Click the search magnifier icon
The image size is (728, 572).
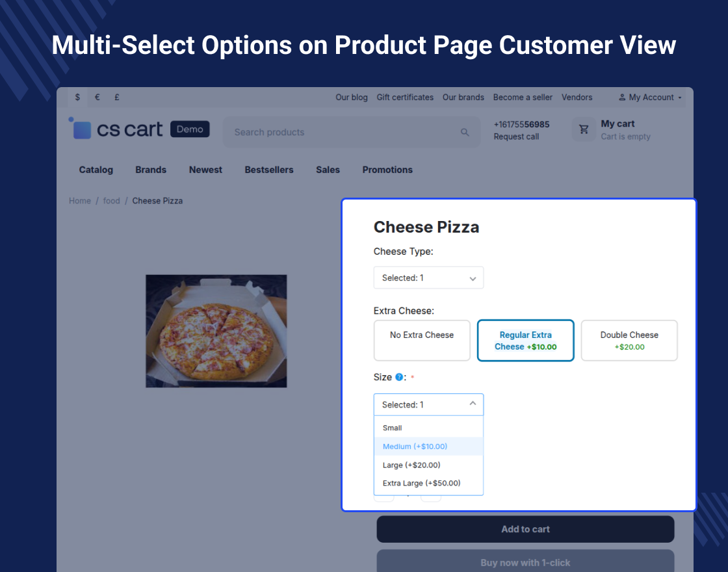(465, 132)
